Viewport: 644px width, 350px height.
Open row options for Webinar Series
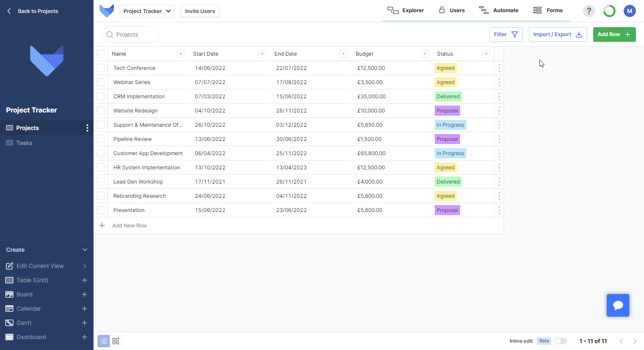[x=499, y=82]
